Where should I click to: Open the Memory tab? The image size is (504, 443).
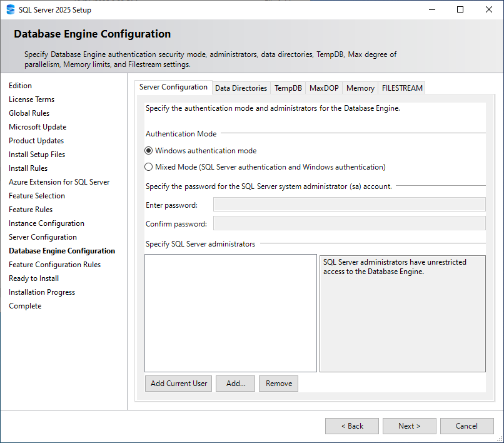pyautogui.click(x=360, y=88)
